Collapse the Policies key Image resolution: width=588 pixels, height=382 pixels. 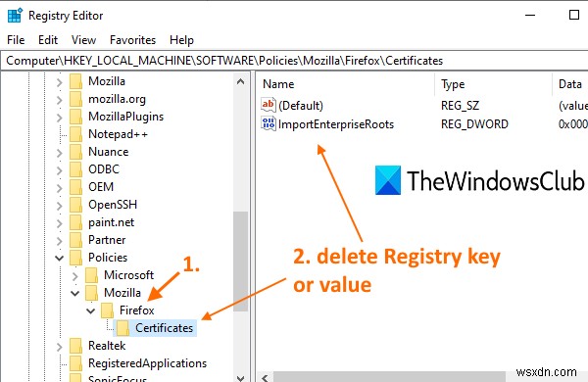click(59, 258)
